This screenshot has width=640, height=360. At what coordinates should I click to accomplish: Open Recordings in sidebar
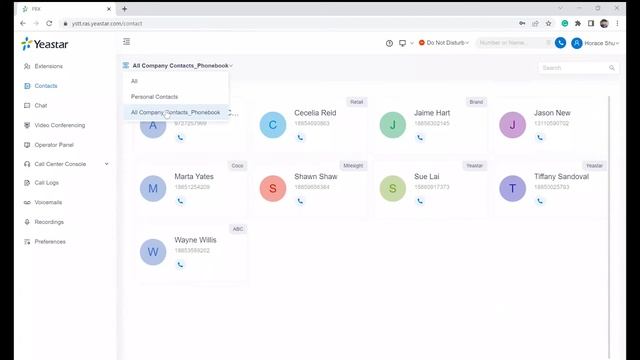point(49,222)
